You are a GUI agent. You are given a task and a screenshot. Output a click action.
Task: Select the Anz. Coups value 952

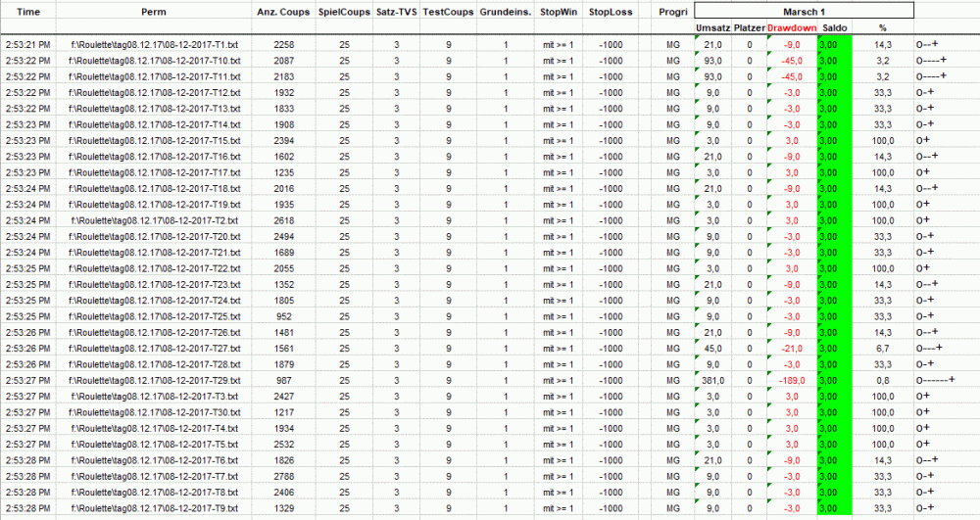coord(284,316)
